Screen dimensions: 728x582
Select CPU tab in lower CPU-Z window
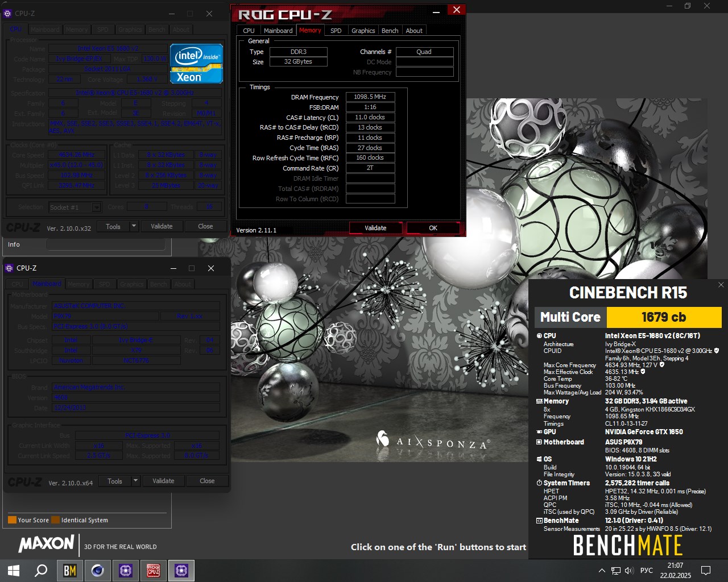[18, 284]
